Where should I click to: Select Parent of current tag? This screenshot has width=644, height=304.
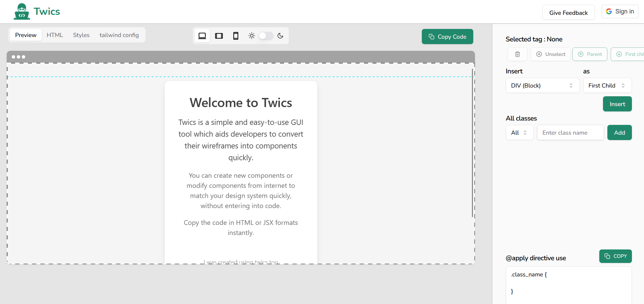click(590, 54)
